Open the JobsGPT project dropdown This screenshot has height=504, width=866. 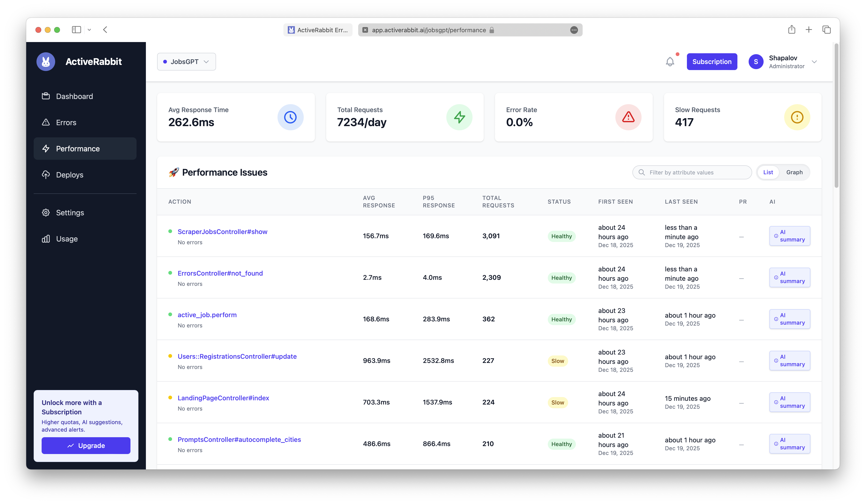click(186, 61)
